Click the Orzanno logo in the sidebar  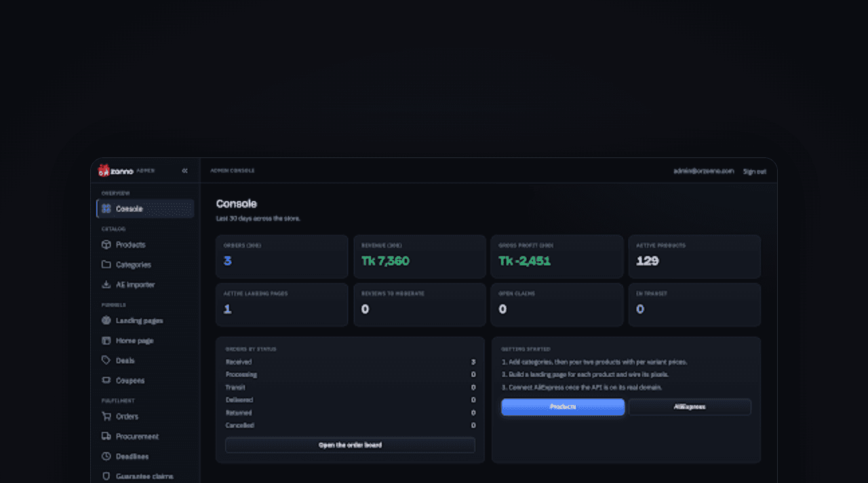pos(116,171)
